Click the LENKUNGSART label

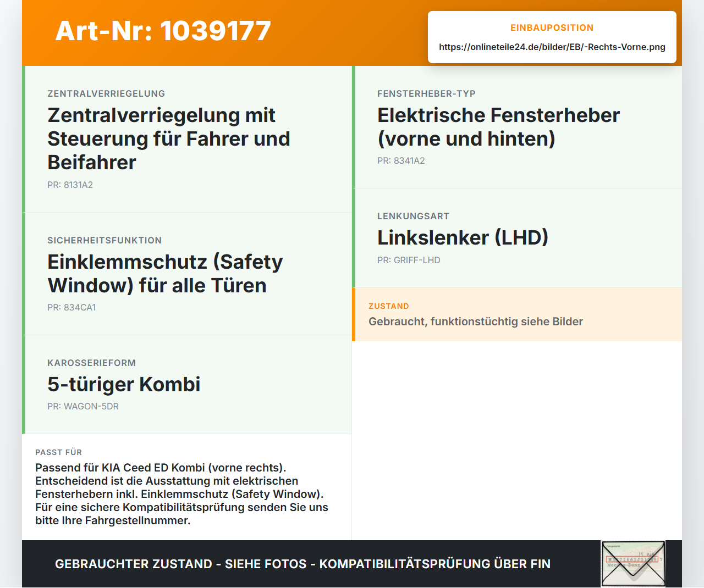413,216
